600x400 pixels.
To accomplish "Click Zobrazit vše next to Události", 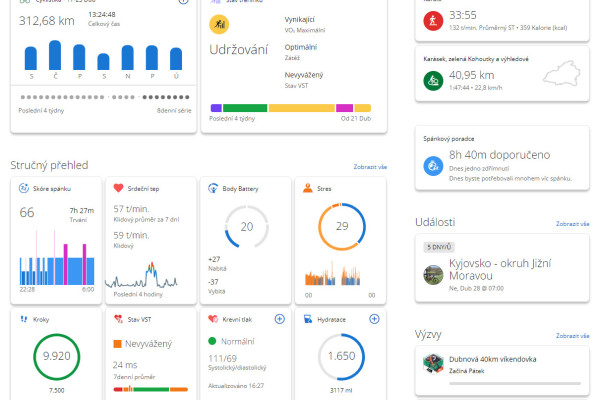I will (572, 224).
